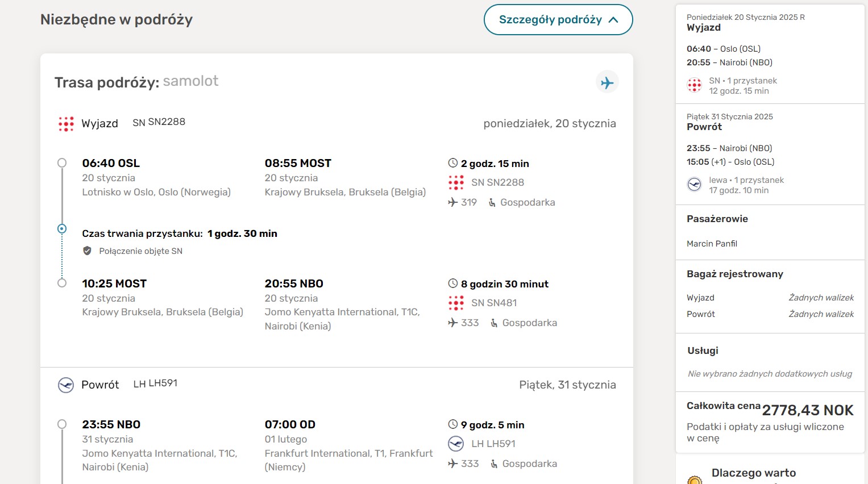Click the plane icon beside aircraft 319

point(452,202)
